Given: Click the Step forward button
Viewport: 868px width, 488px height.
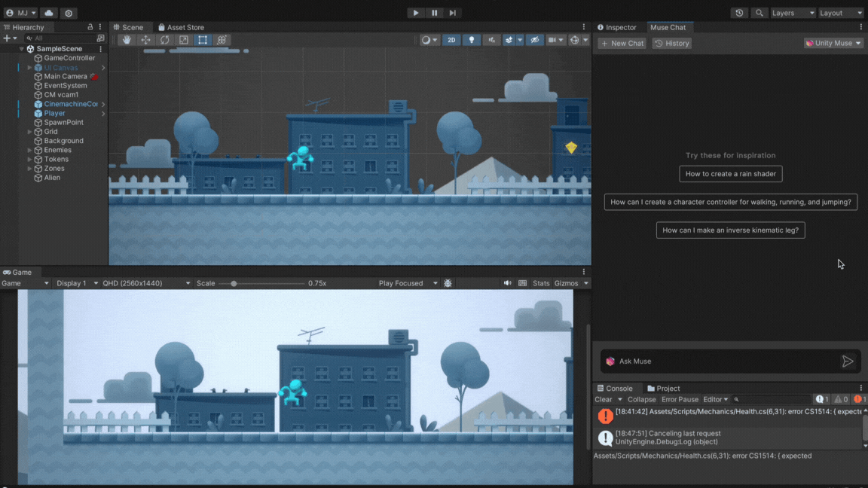Looking at the screenshot, I should pyautogui.click(x=452, y=13).
